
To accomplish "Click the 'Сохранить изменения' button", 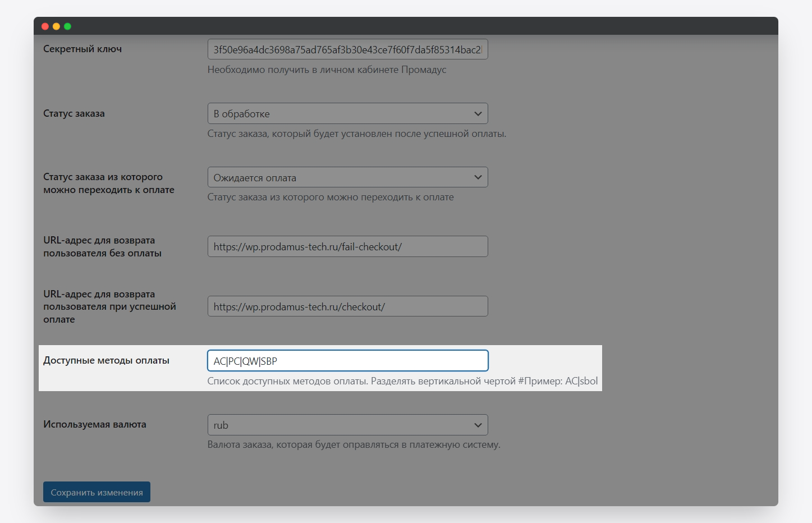I will pos(97,492).
